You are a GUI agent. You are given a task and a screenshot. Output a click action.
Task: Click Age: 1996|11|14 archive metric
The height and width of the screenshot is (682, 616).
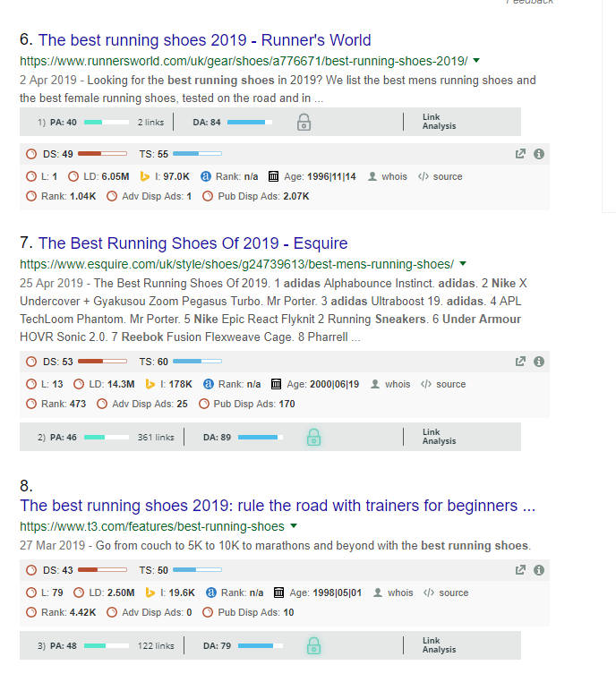pyautogui.click(x=312, y=176)
